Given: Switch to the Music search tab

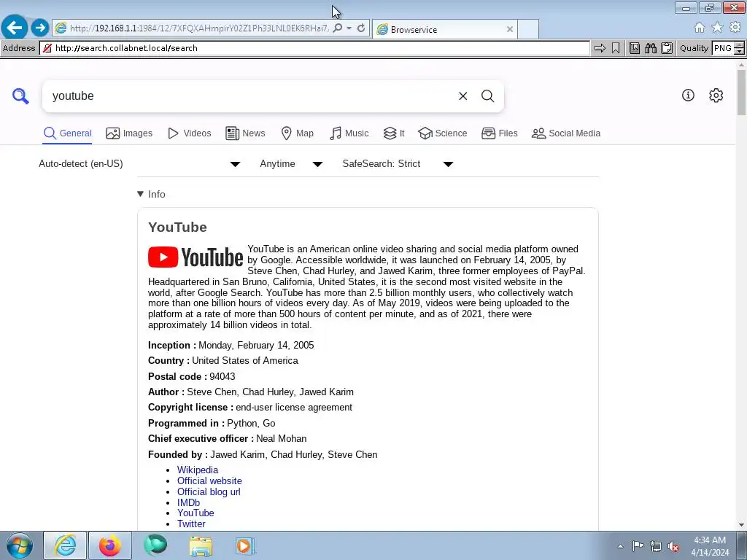Looking at the screenshot, I should pyautogui.click(x=349, y=133).
